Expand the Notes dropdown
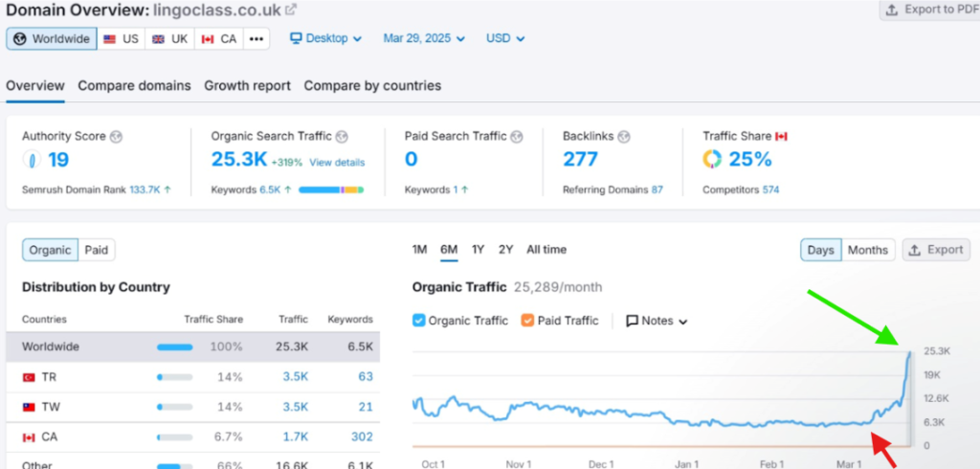 657,321
